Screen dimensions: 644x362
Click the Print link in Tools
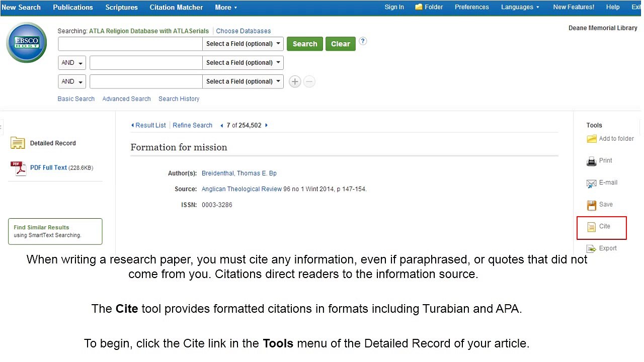(x=606, y=160)
